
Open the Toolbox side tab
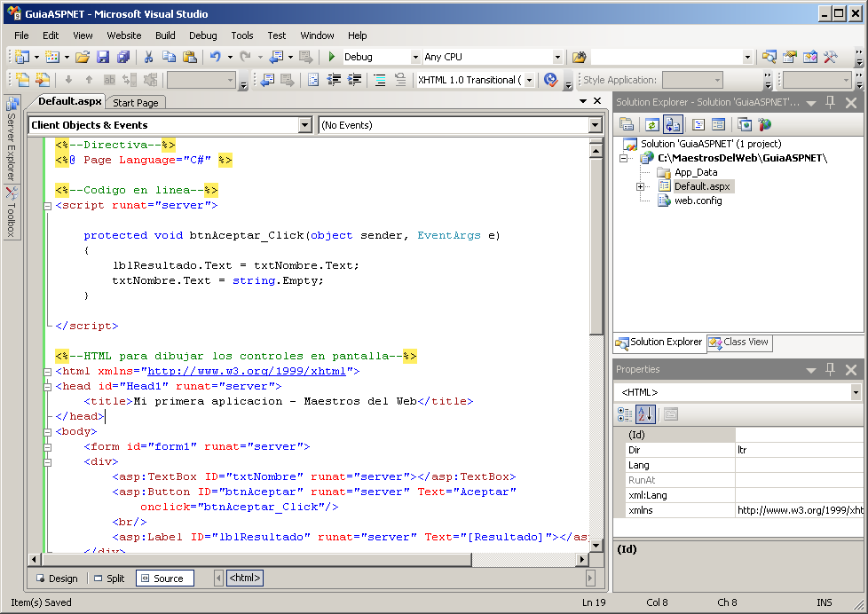point(11,213)
